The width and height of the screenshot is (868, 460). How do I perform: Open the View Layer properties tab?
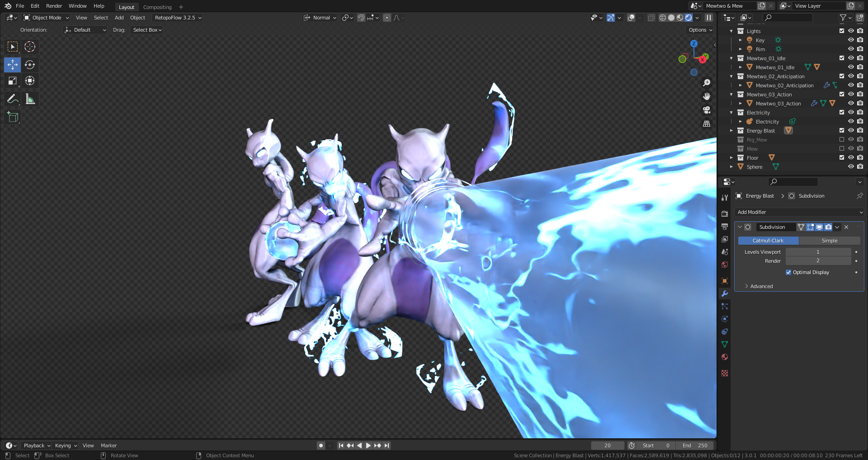725,239
